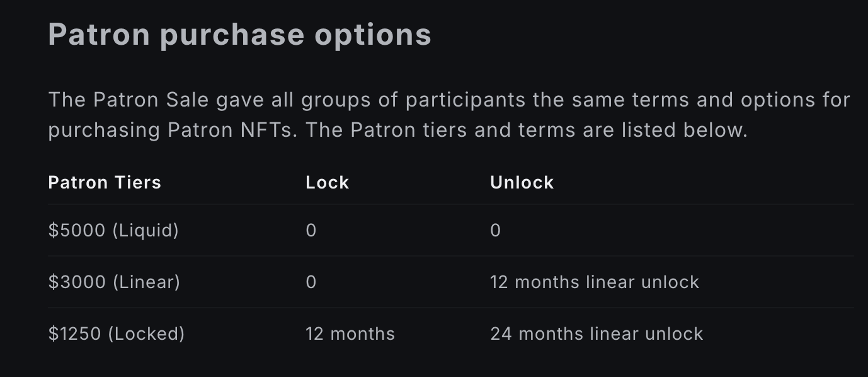Click the "Patron purchase options" heading
Image resolution: width=868 pixels, height=377 pixels.
pyautogui.click(x=239, y=34)
